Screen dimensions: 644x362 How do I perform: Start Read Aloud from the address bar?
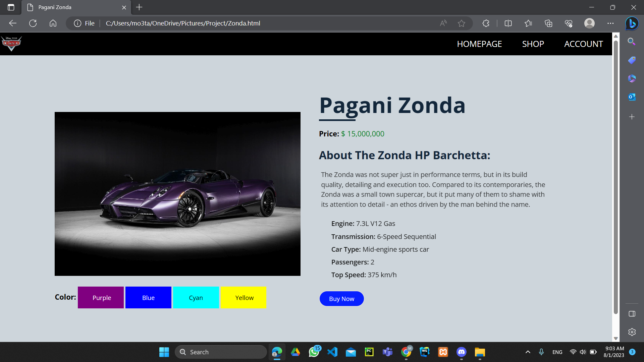point(443,23)
